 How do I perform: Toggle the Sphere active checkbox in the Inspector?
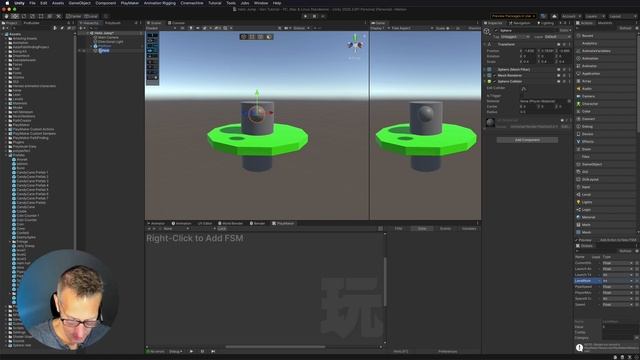[496, 31]
